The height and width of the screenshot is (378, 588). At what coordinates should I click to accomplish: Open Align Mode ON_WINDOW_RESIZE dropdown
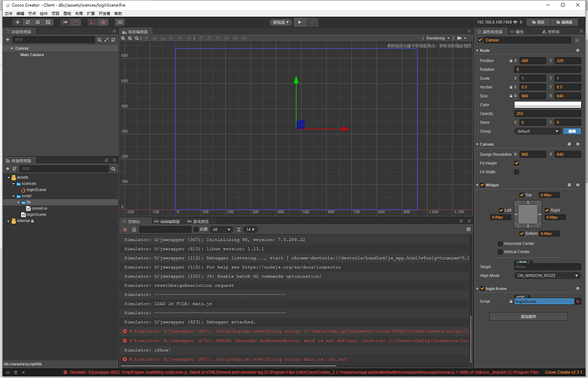pyautogui.click(x=547, y=275)
